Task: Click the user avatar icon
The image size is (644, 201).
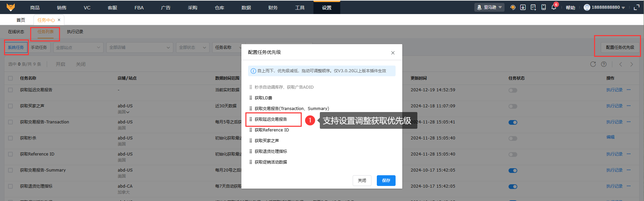Action: (x=587, y=7)
